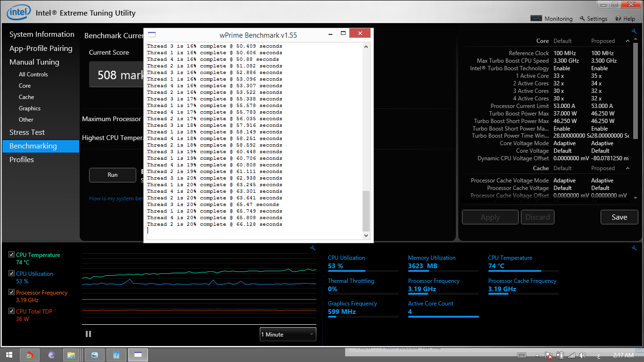This screenshot has height=362, width=644.
Task: Open the Monitoring view icon
Action: pyautogui.click(x=536, y=18)
